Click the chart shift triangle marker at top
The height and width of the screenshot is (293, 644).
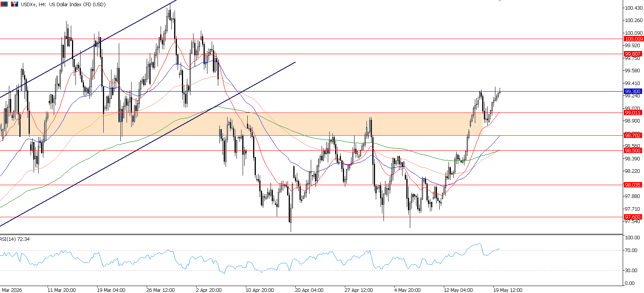tap(500, 1)
